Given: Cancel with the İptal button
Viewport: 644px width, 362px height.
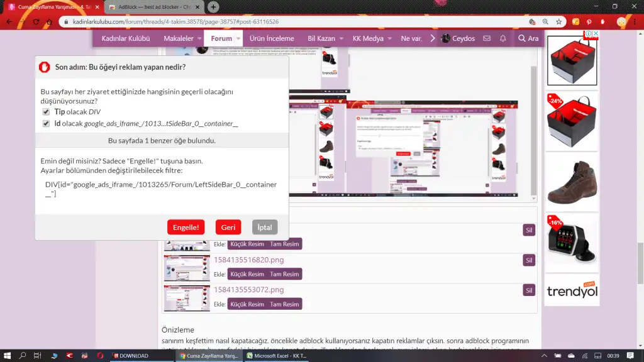Looking at the screenshot, I should pos(264,228).
